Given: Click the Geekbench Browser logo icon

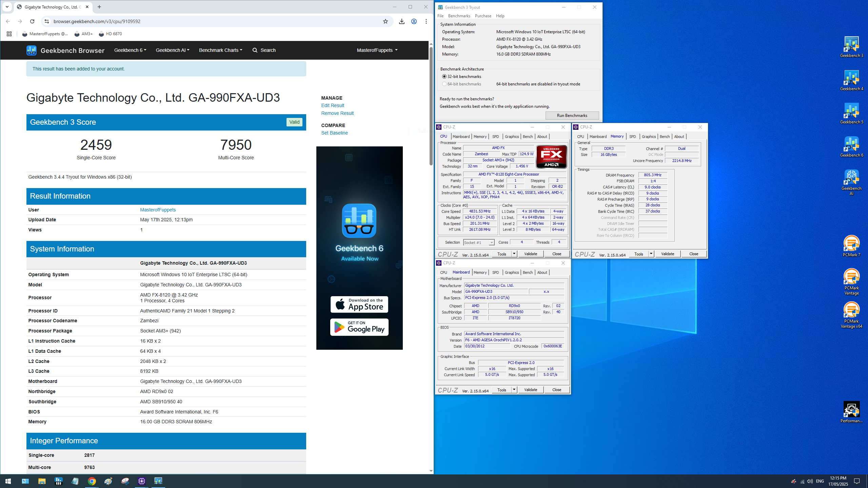Looking at the screenshot, I should [32, 50].
